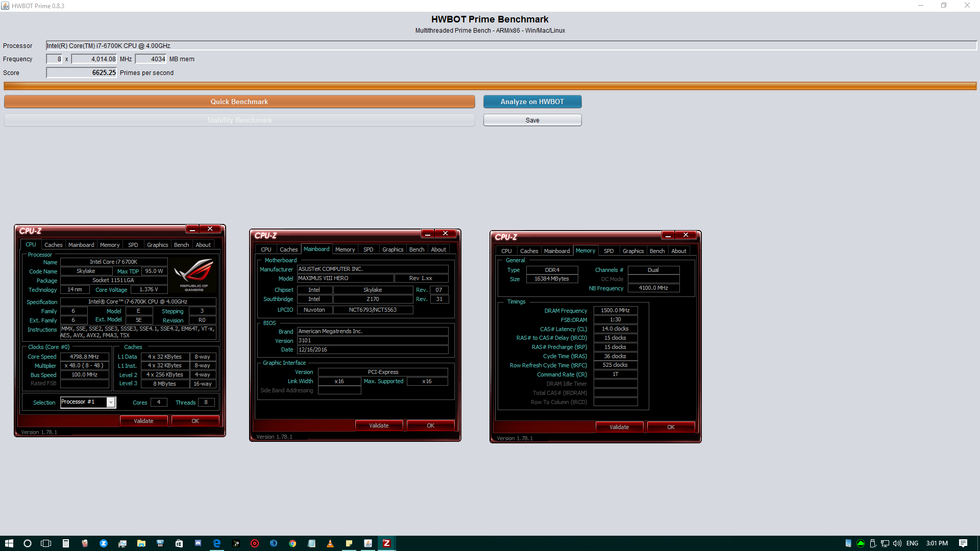Open Cortana search circle
The width and height of the screenshot is (980, 551).
tap(28, 543)
